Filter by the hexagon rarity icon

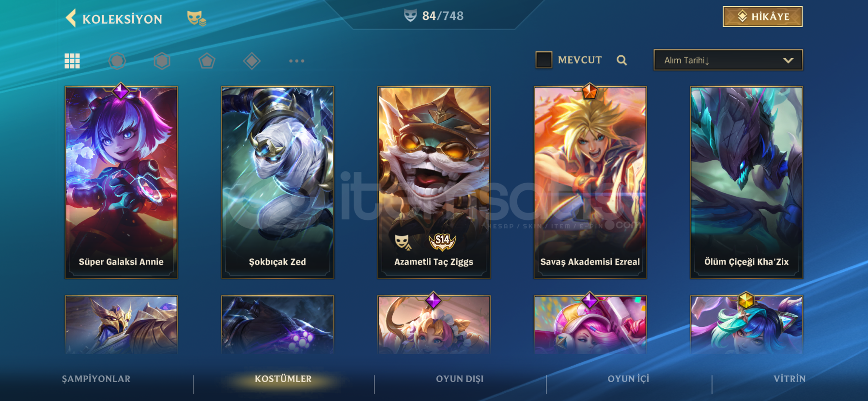point(162,61)
